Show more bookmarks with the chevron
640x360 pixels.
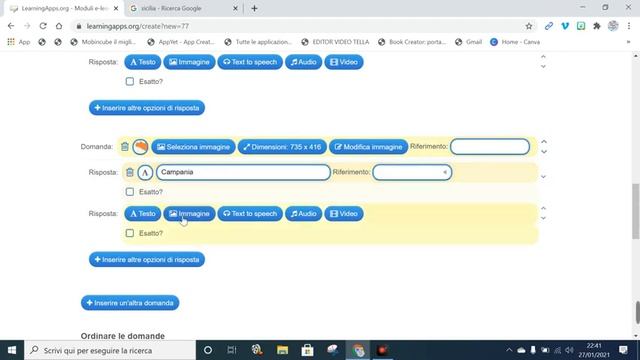point(629,42)
